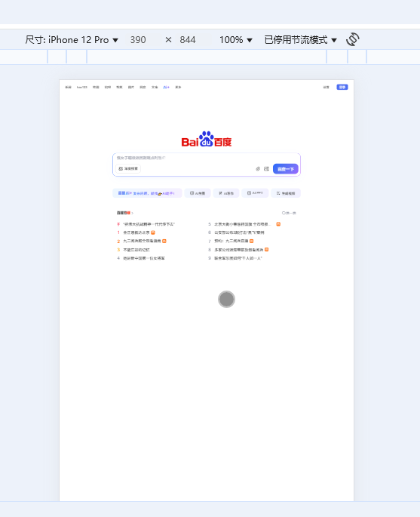Click the AI写作 writing chip

226,193
